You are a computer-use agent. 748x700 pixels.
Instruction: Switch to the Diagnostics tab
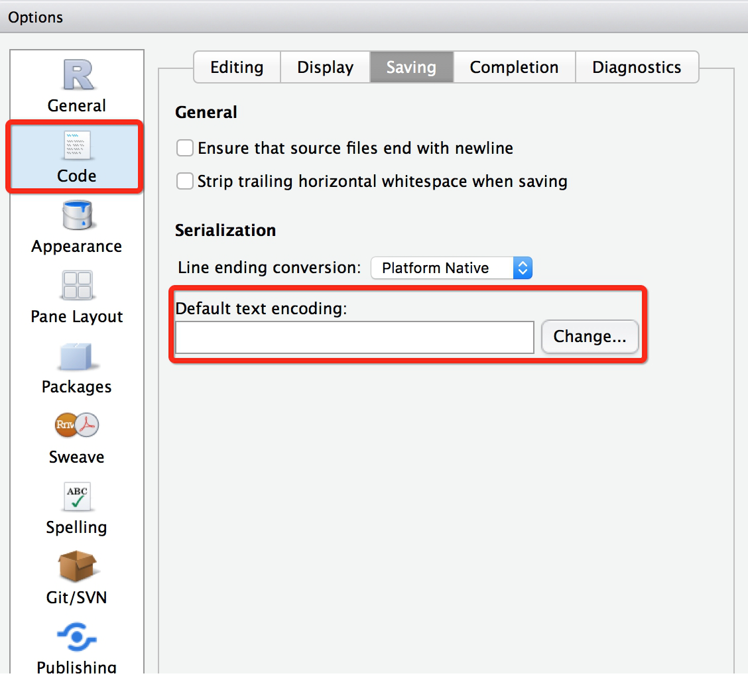[x=637, y=67]
